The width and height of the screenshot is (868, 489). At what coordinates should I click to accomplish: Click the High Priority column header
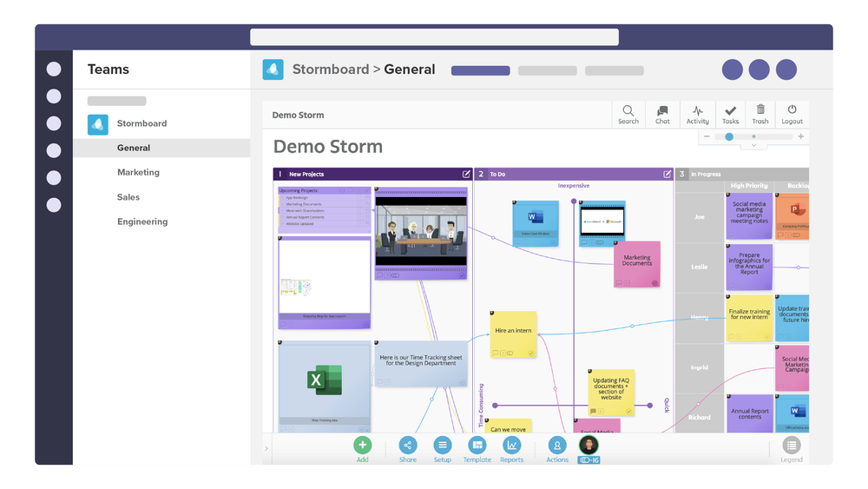[749, 186]
